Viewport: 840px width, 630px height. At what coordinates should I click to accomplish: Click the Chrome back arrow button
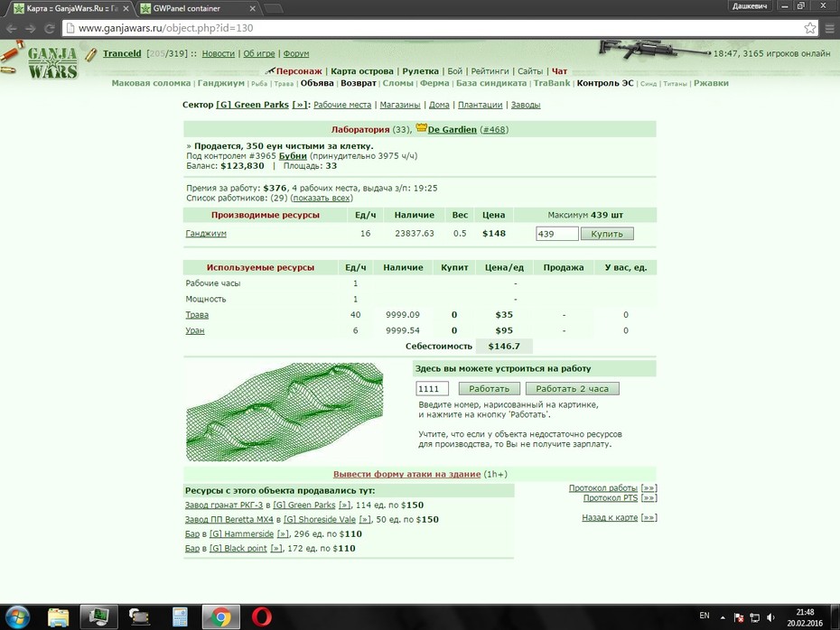point(12,28)
